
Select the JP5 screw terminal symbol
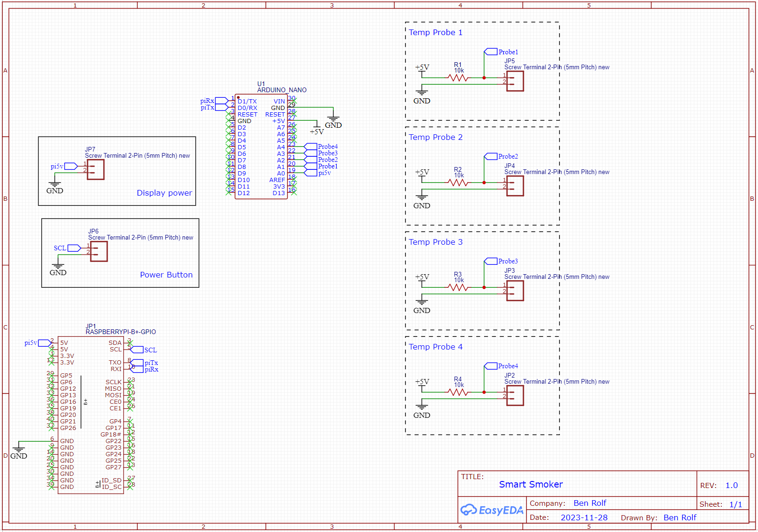[x=515, y=81]
